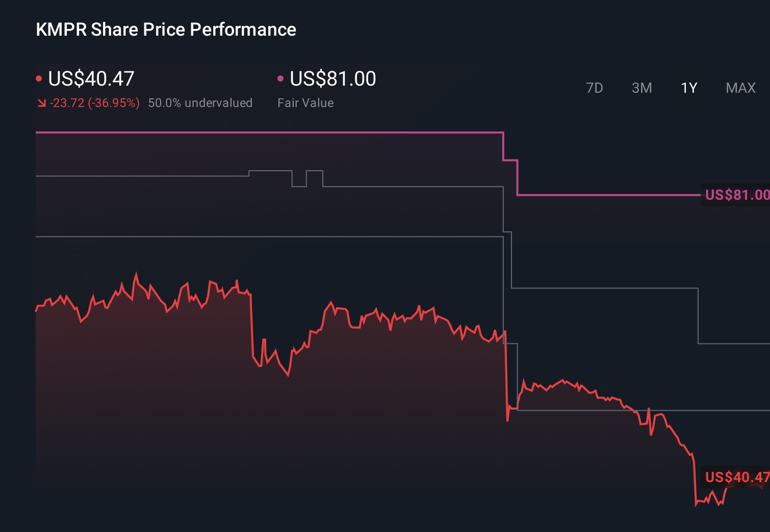Image resolution: width=770 pixels, height=532 pixels.
Task: Select the 1Y view
Action: [x=688, y=88]
